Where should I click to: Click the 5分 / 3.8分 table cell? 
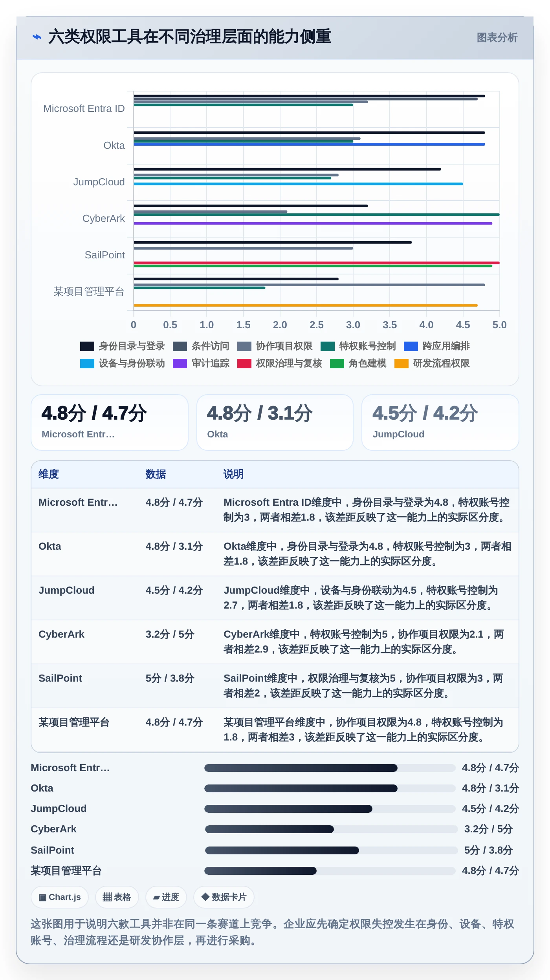pyautogui.click(x=170, y=678)
